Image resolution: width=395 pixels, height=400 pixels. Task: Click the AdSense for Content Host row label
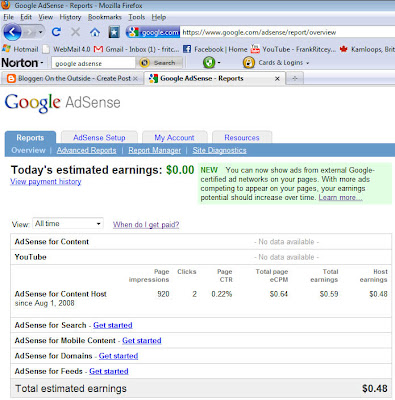pyautogui.click(x=61, y=294)
